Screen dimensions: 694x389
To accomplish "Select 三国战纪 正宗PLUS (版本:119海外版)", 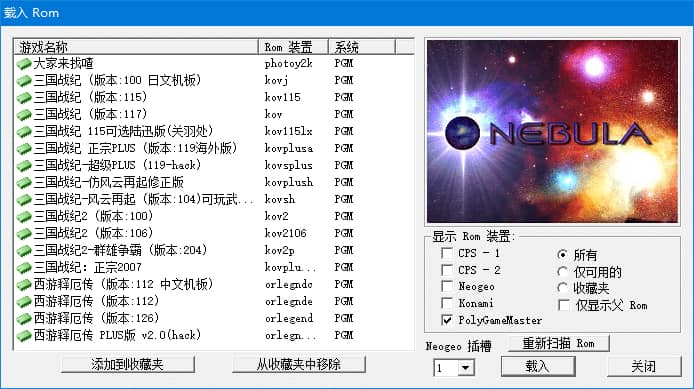I will tap(135, 148).
